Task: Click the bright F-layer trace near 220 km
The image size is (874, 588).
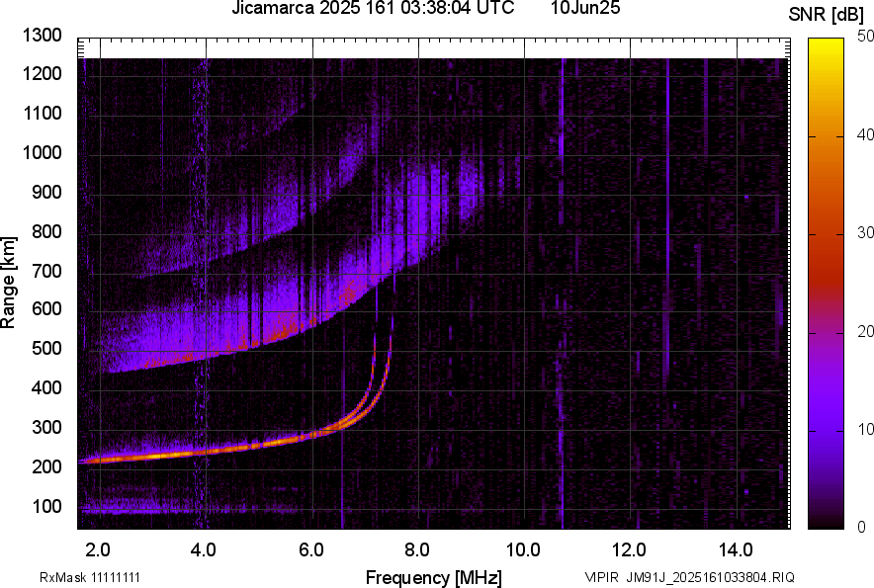Action: click(167, 455)
